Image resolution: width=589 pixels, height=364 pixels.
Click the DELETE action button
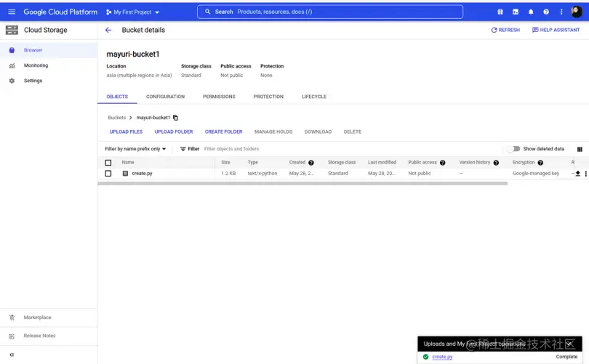pyautogui.click(x=353, y=132)
